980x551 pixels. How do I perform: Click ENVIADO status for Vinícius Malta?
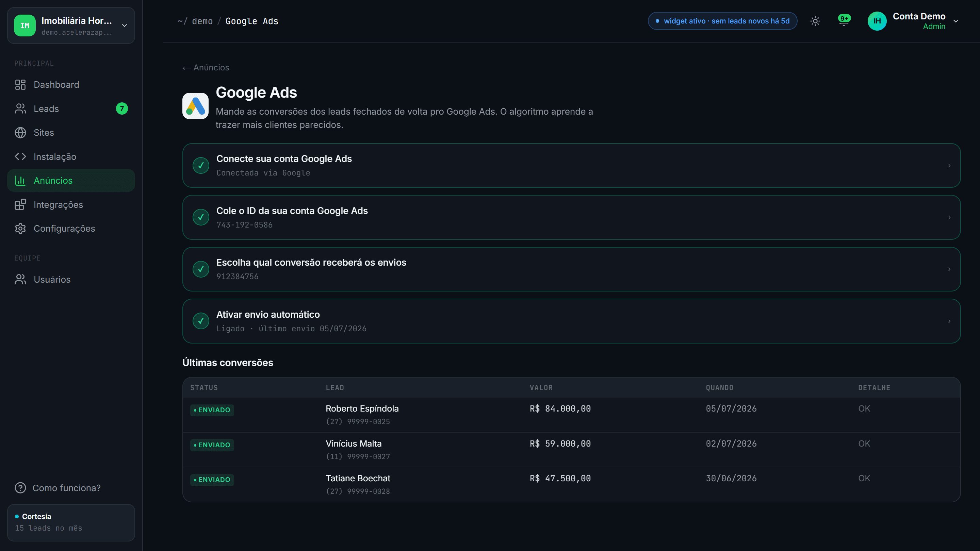click(212, 445)
